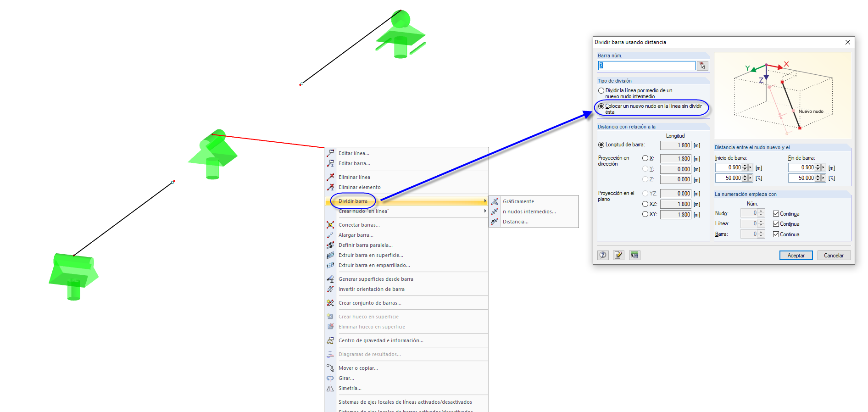Screen dimensions: 868x412
Task: Click the Centro de gravedad e información icon
Action: click(330, 340)
